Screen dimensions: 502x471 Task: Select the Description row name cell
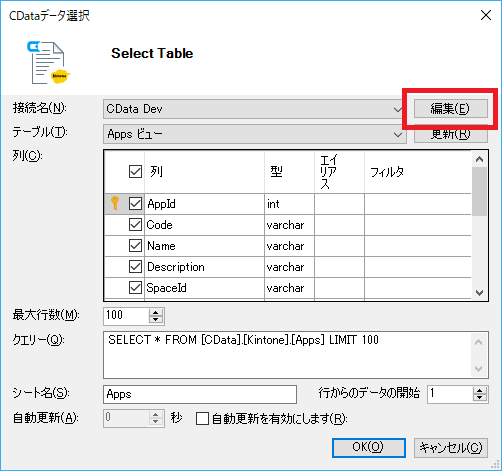point(204,267)
